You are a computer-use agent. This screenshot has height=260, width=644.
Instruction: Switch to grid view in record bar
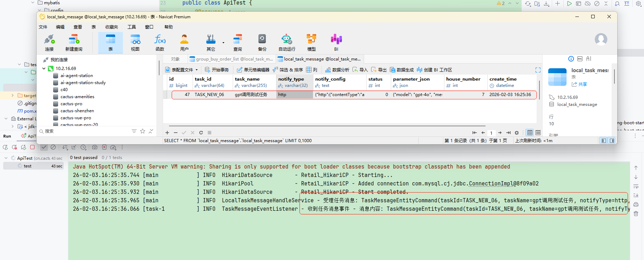tap(530, 133)
